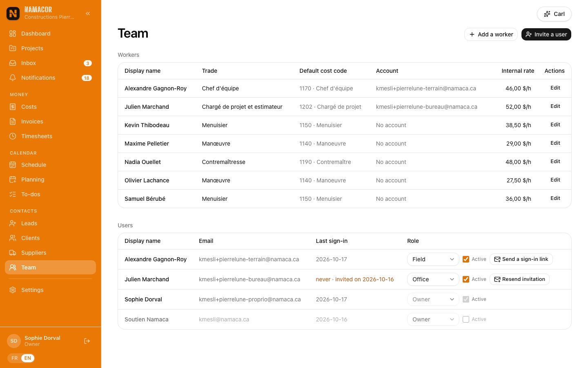Open the Office role dropdown for Julien

pyautogui.click(x=433, y=279)
